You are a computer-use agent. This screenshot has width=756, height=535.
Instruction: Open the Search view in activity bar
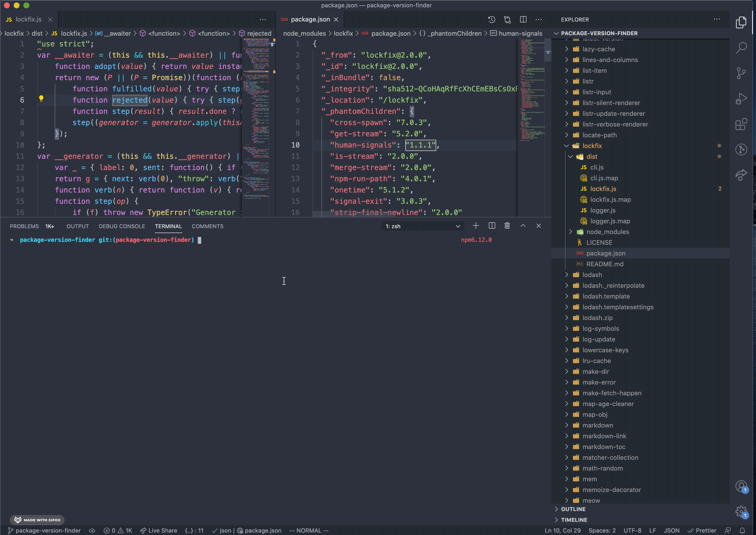point(741,48)
